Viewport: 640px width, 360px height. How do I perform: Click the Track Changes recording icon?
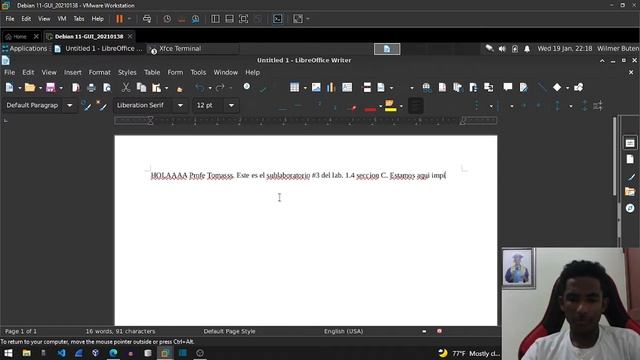pos(524,87)
